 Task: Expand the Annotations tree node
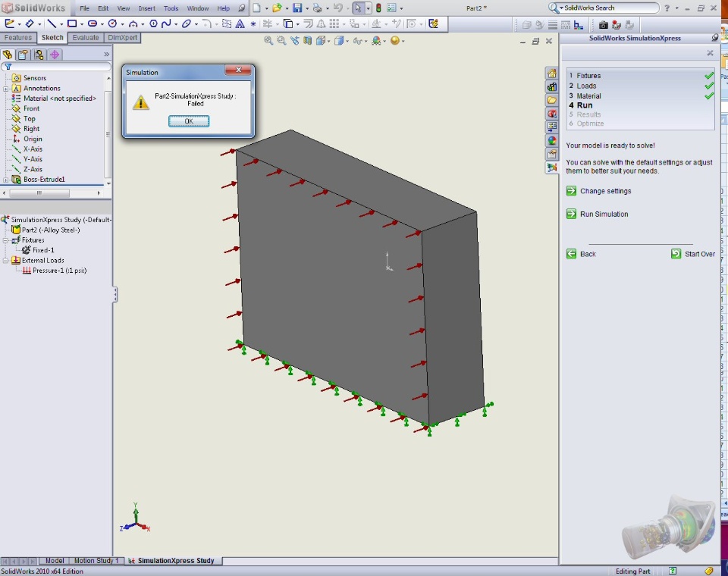tap(5, 88)
